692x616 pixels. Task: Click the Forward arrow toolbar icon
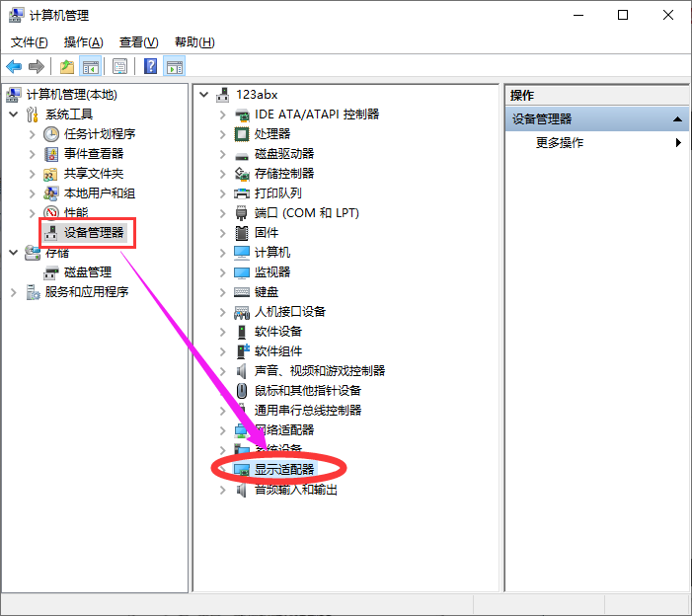tap(37, 66)
